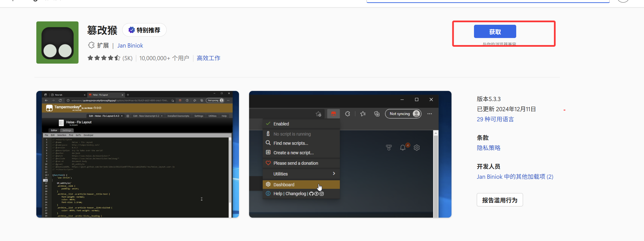Click the 开发人员 heading
This screenshot has height=241, width=644.
pyautogui.click(x=489, y=167)
